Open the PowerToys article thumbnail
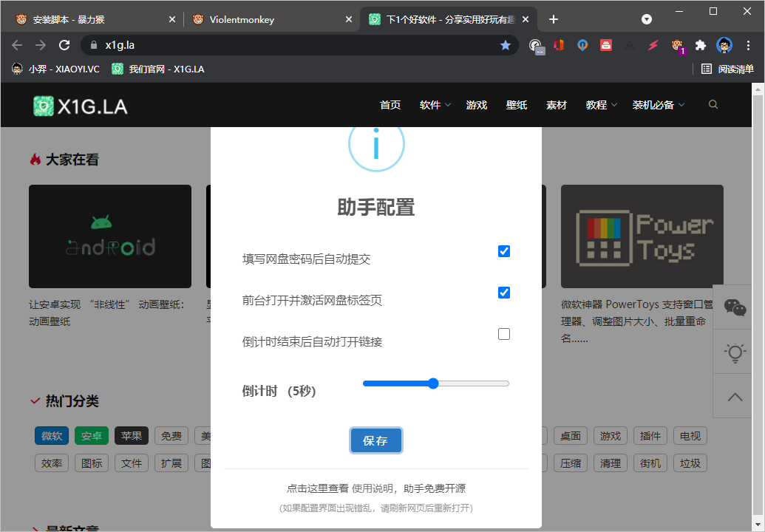Screen dimensions: 765x532 (642, 236)
